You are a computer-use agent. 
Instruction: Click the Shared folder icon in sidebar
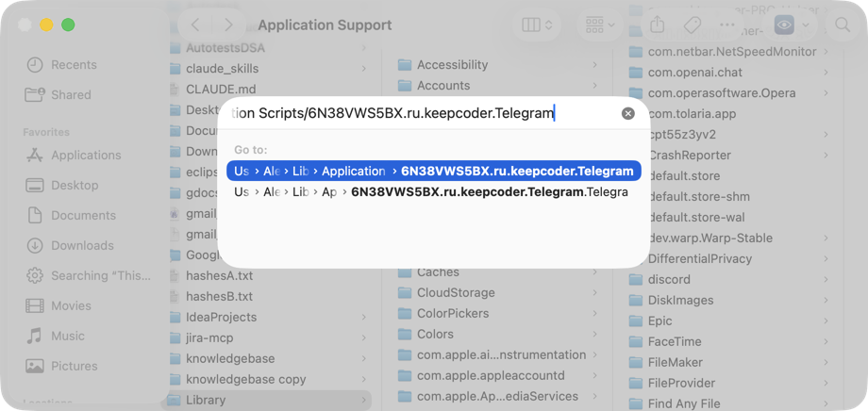click(35, 94)
